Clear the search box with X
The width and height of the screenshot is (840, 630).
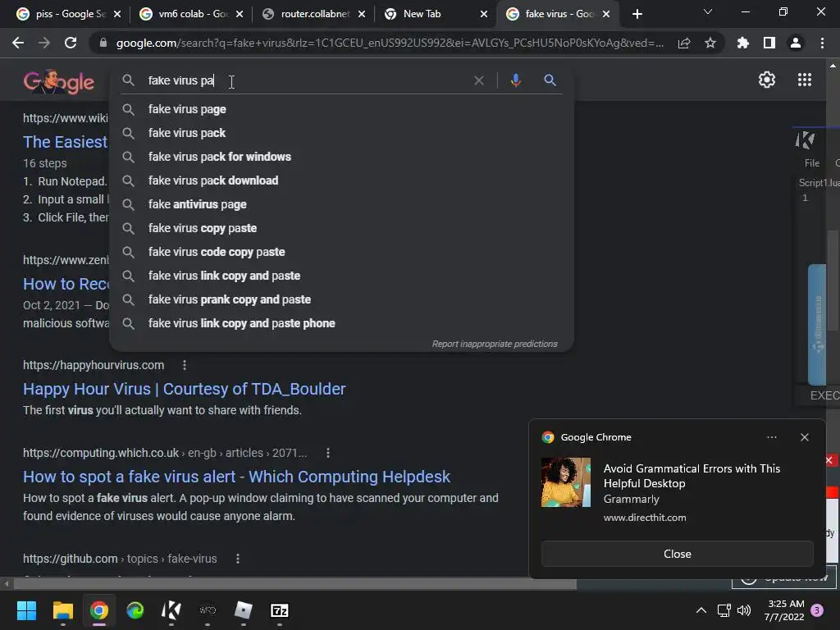479,80
